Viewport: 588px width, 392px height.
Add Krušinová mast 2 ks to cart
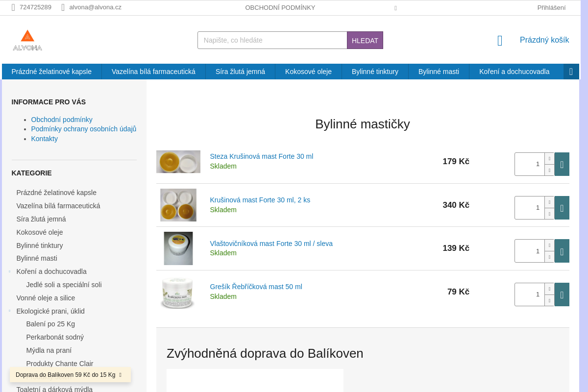tap(562, 208)
